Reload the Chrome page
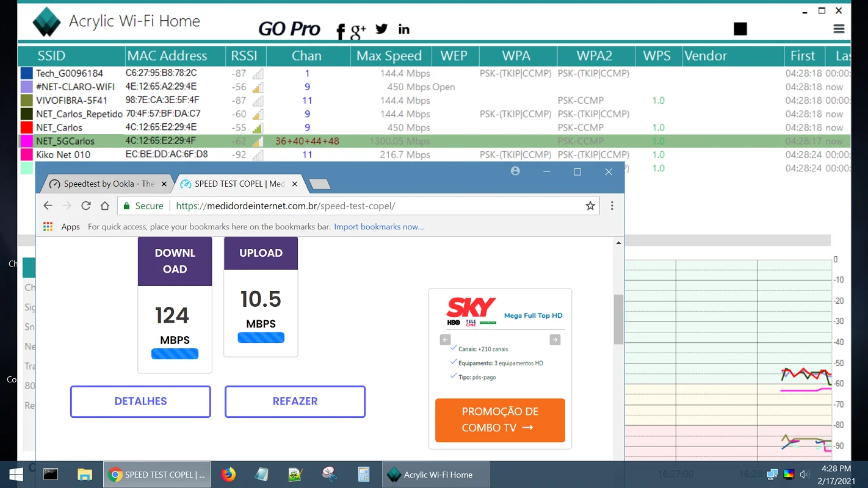This screenshot has width=868, height=488. [86, 206]
